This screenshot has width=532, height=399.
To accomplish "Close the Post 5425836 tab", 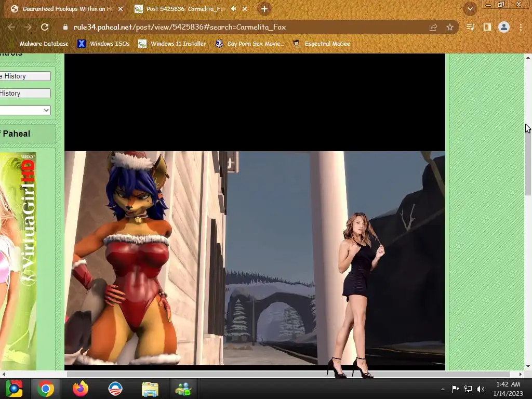I will [x=245, y=9].
